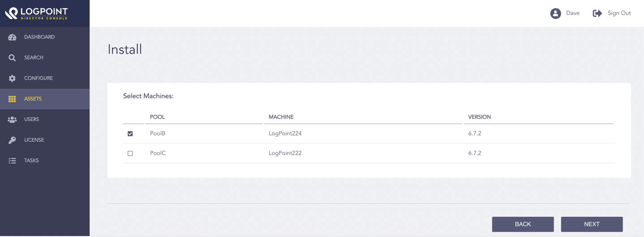Click the LogPoint Director Console logo
644x237 pixels.
click(x=37, y=13)
